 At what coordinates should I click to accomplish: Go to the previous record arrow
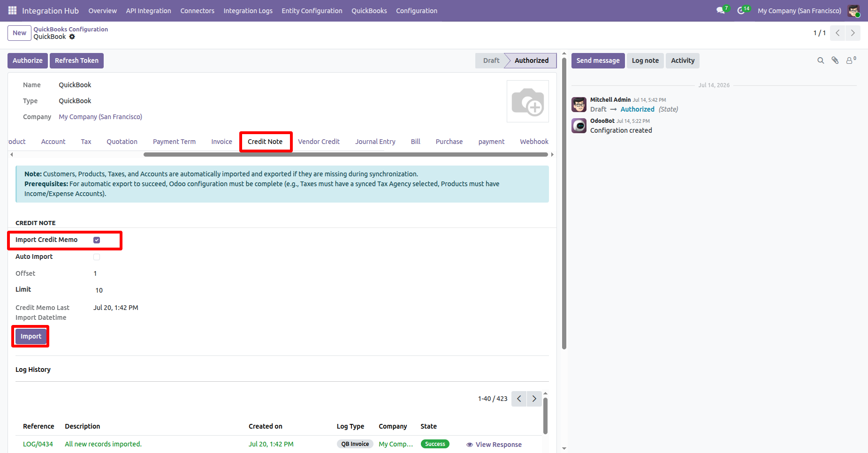click(838, 33)
